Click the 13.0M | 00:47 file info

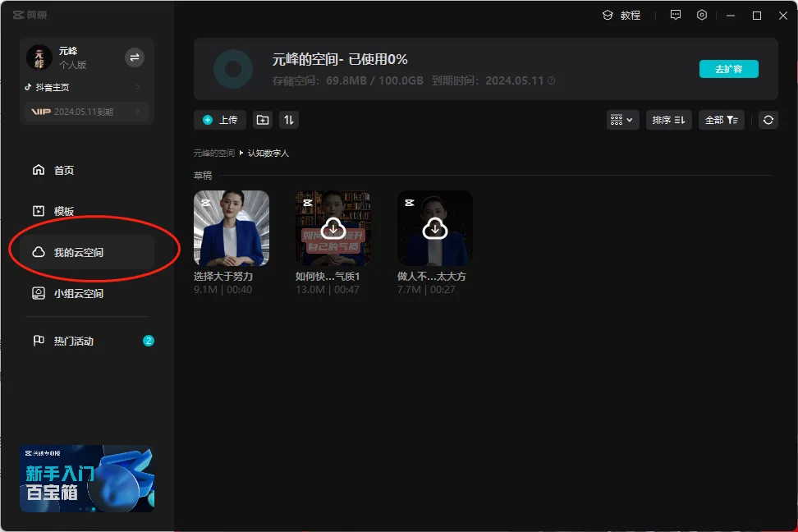328,289
